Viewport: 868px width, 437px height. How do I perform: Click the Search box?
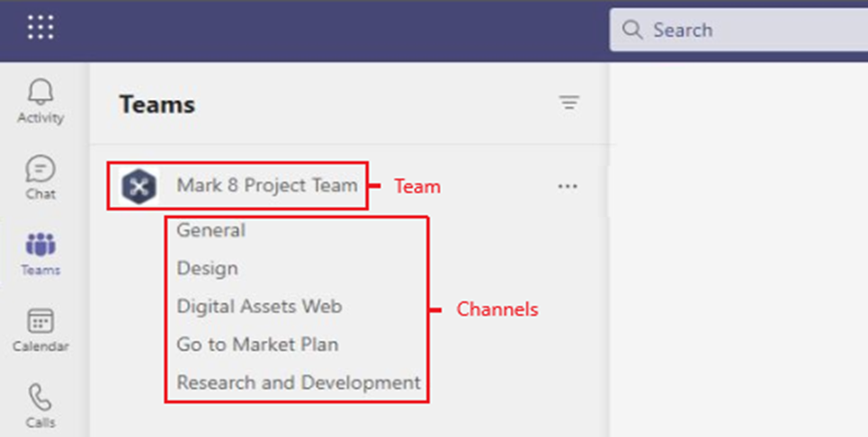pyautogui.click(x=738, y=30)
